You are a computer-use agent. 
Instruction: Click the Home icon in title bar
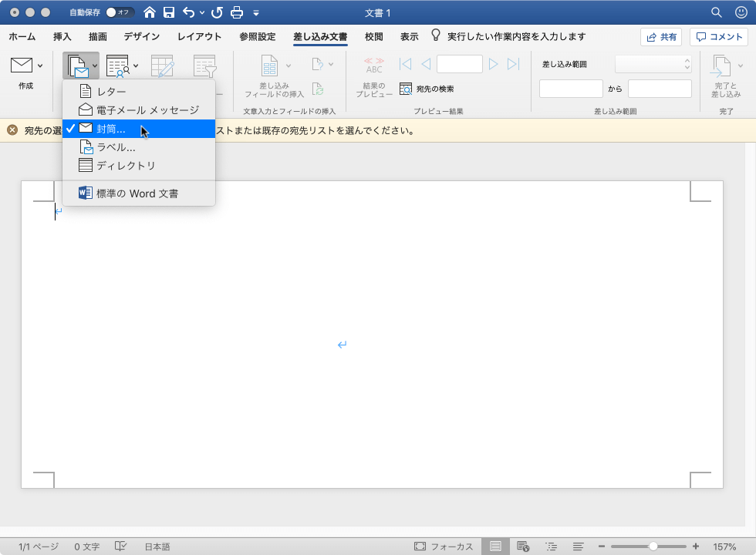[150, 12]
